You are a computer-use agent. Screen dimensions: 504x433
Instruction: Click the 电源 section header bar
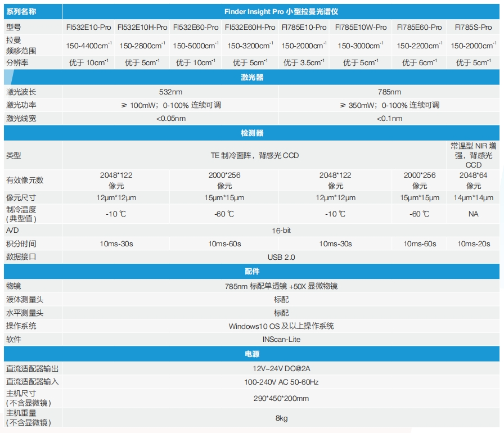click(x=252, y=354)
